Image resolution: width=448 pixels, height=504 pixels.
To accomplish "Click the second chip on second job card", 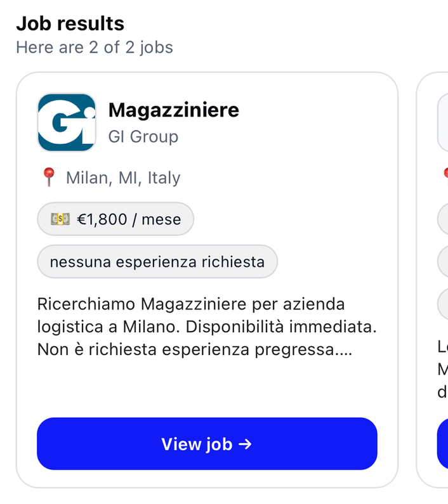I will [x=444, y=261].
